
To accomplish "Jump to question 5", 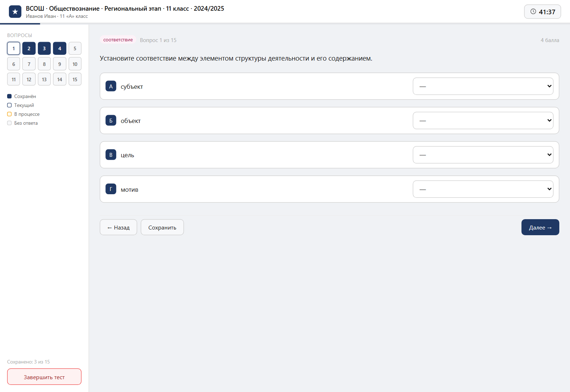I will pyautogui.click(x=75, y=48).
